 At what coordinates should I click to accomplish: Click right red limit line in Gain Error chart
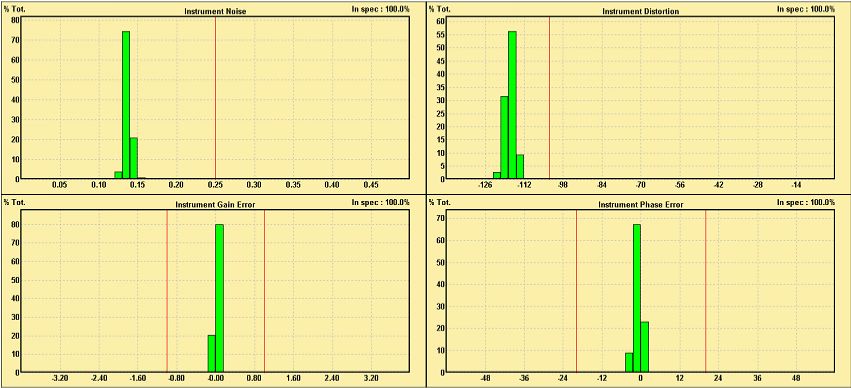click(264, 291)
